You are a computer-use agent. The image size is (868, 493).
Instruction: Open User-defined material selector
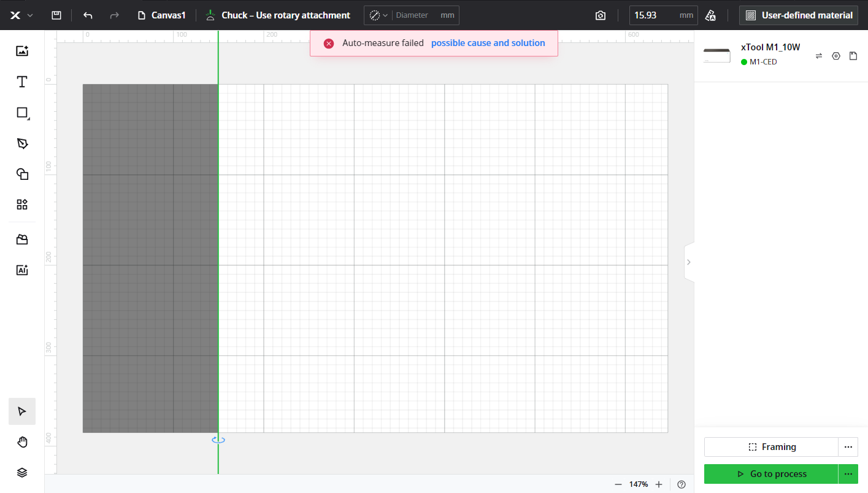[x=799, y=15]
